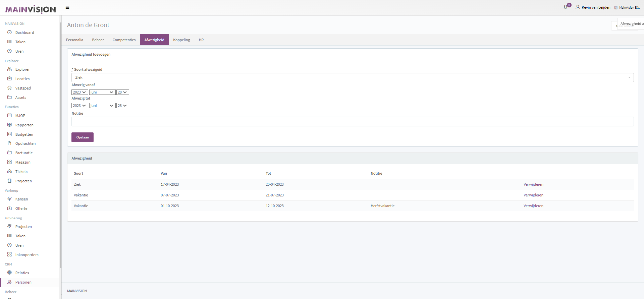Screen dimensions: 644x299
Task: Click the Explorer icon in sidebar
Action: click(x=9, y=69)
